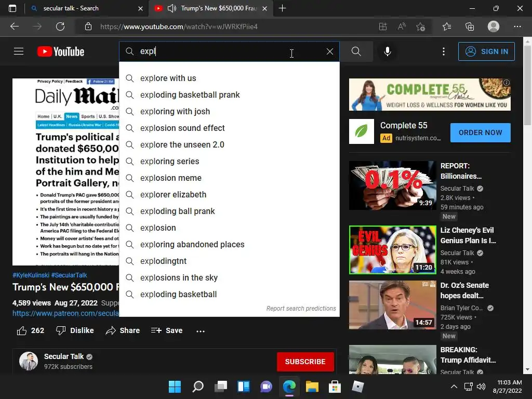The image size is (532, 399).
Task: Select suggestion 'exploring series'
Action: [x=229, y=161]
